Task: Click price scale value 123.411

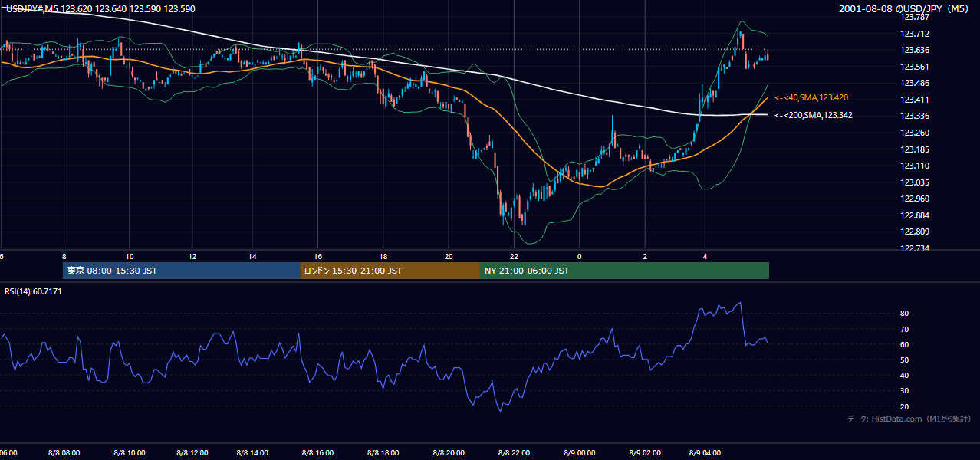Action: 914,100
